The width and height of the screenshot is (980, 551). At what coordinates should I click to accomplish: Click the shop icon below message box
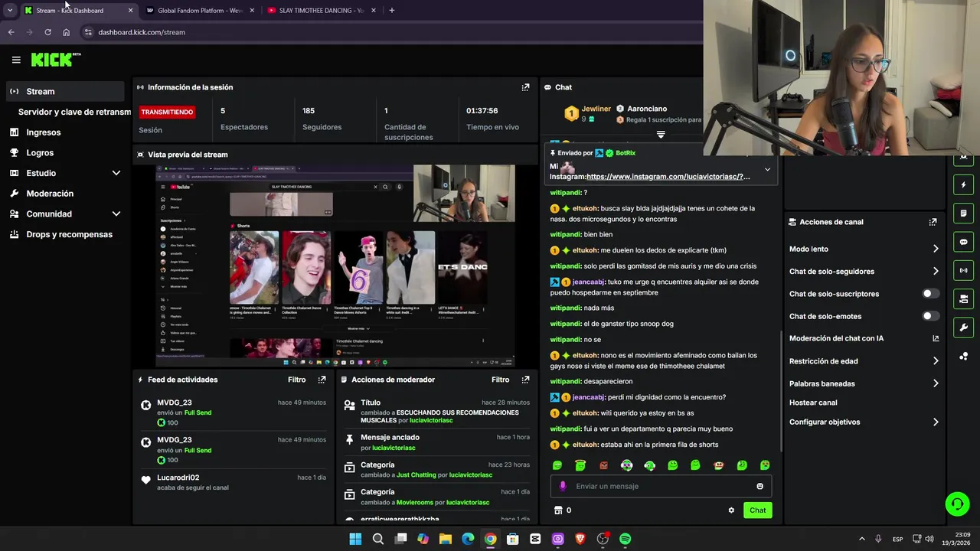(558, 510)
